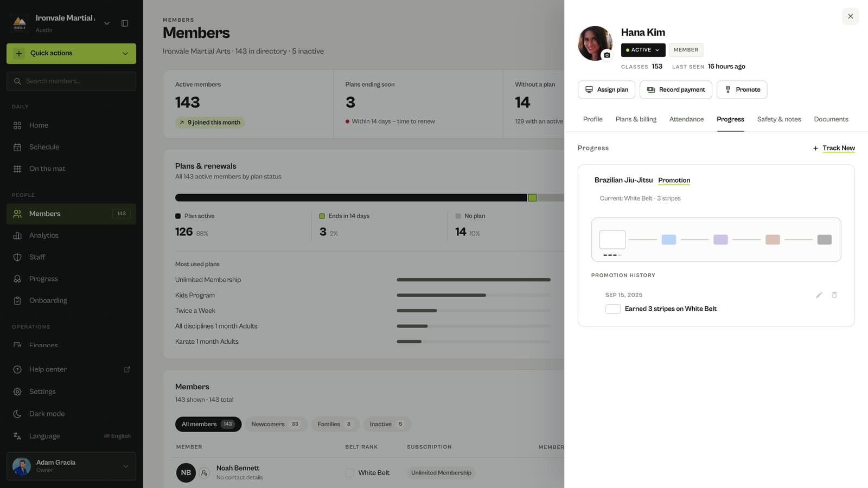The height and width of the screenshot is (488, 868).
Task: Select the purple belt swatch
Action: [720, 240]
